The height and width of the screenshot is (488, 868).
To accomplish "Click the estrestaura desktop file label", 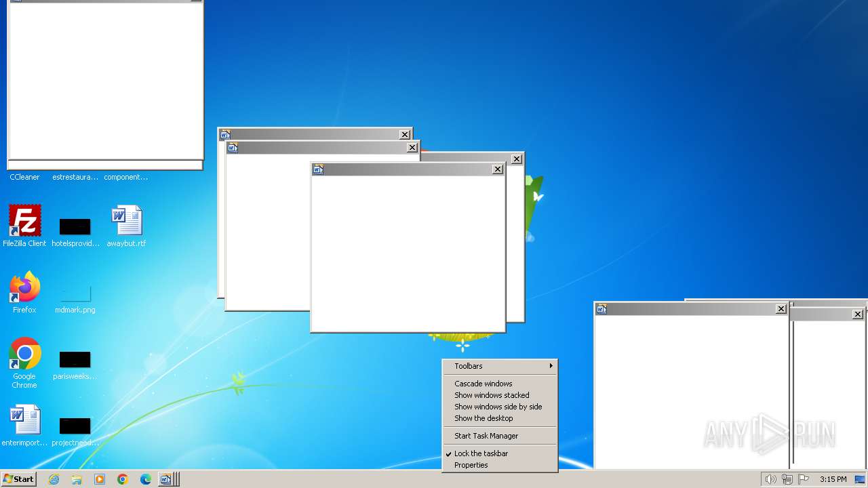I will pos(75,177).
